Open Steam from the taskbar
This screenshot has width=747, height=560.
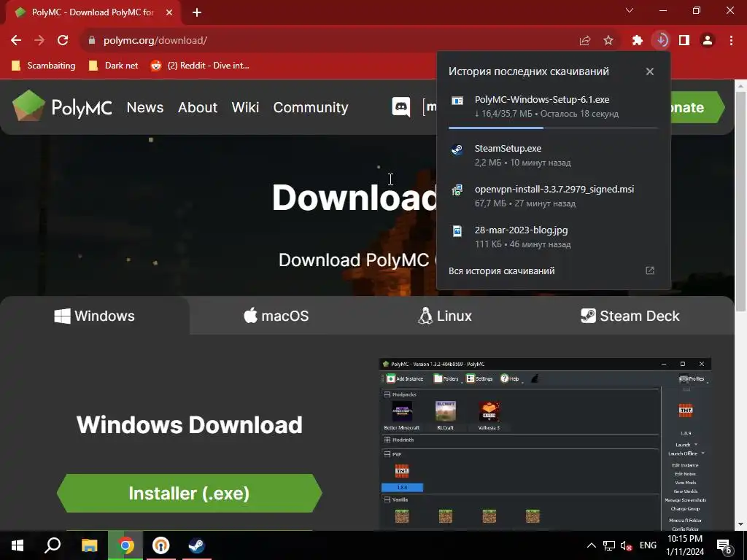[196, 545]
